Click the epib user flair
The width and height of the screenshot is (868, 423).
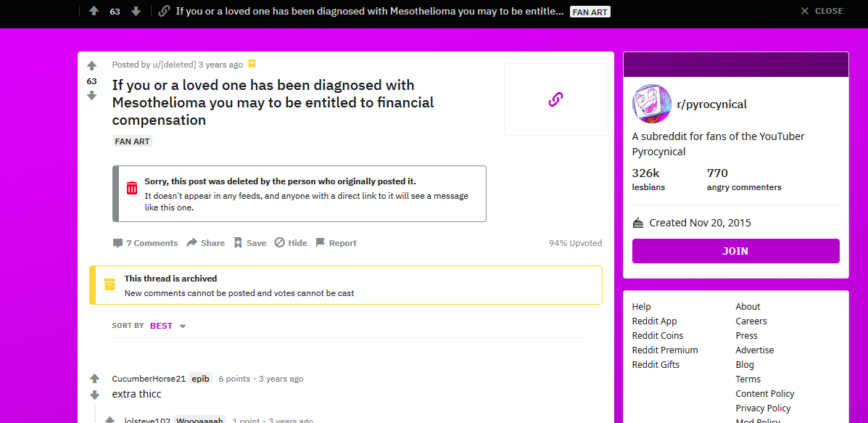point(200,379)
